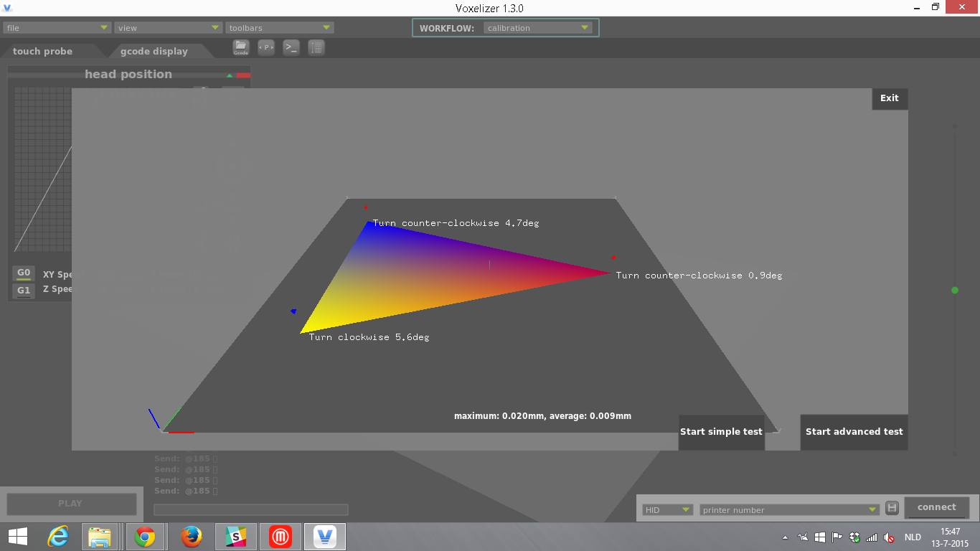This screenshot has width=980, height=551.
Task: Open Google Chrome from the taskbar
Action: [145, 537]
